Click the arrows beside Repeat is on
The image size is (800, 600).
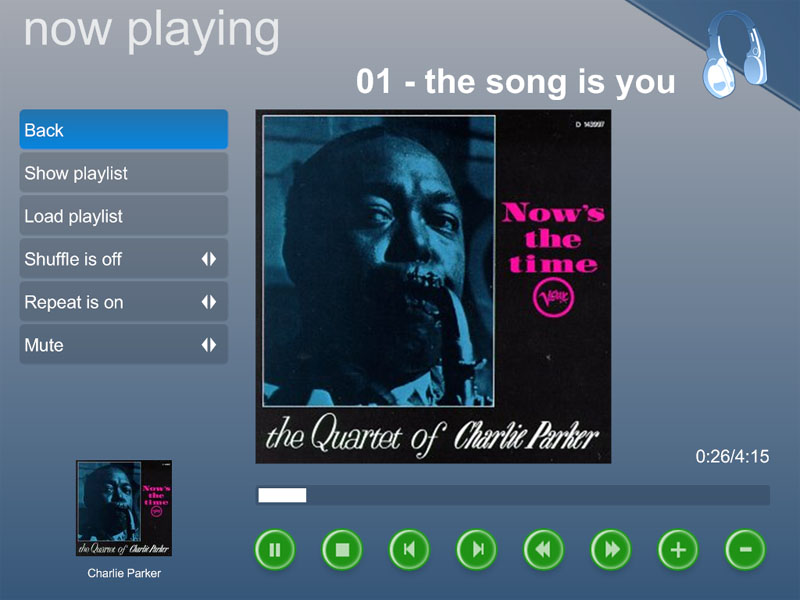point(209,302)
